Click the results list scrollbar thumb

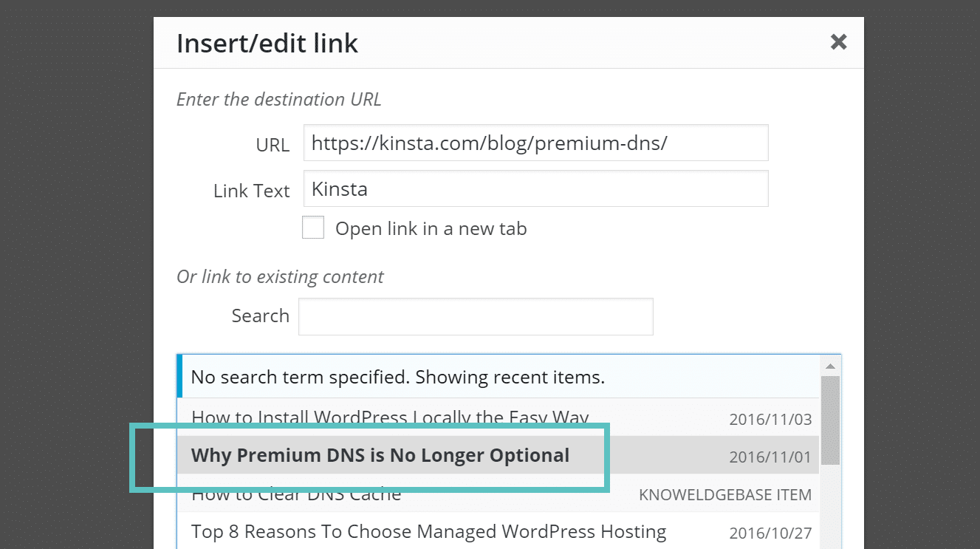click(830, 420)
